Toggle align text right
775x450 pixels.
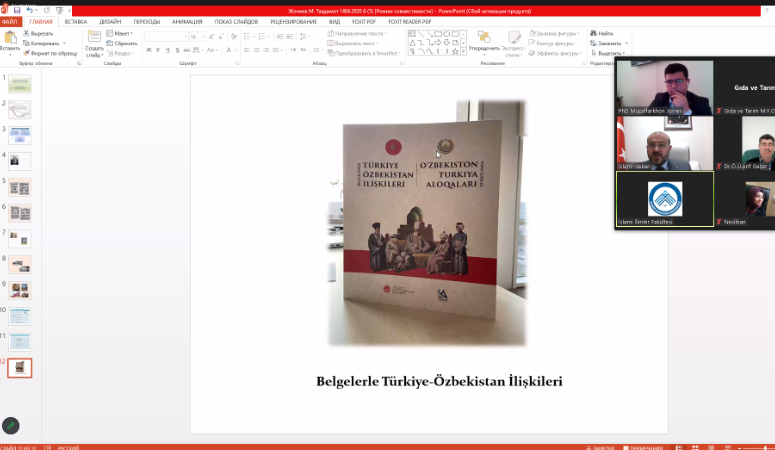(266, 50)
